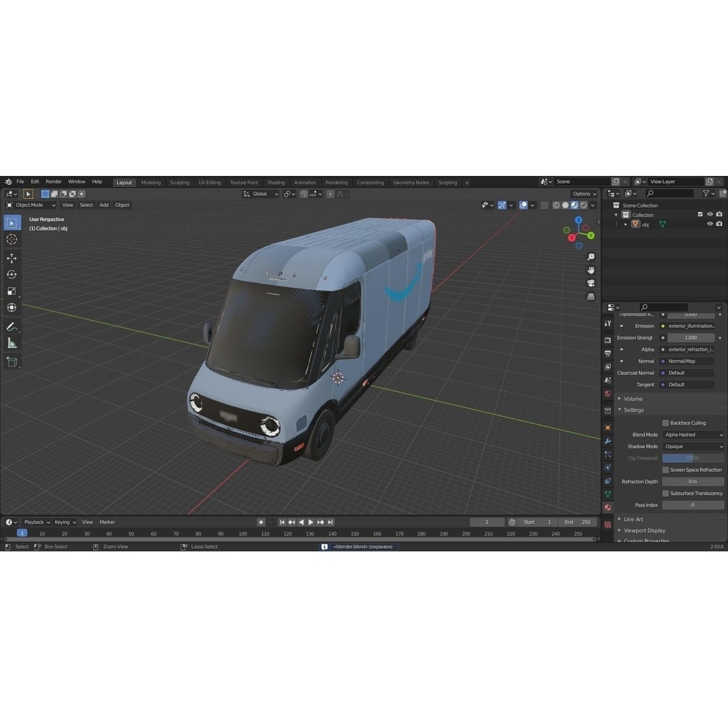Image resolution: width=728 pixels, height=728 pixels.
Task: Switch to rendered viewport shading
Action: pos(584,205)
